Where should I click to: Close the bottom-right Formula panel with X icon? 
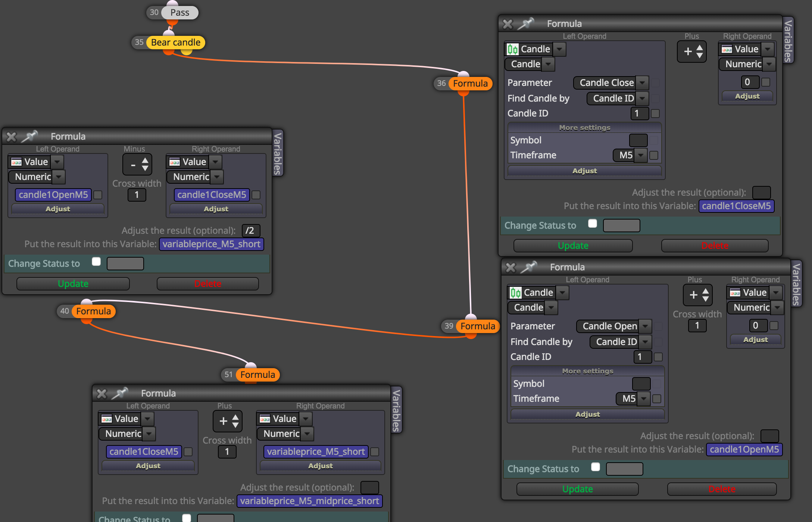[x=510, y=267]
